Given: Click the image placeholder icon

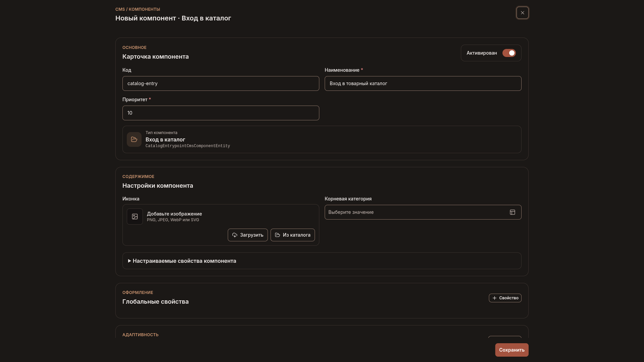Looking at the screenshot, I should coord(135,216).
